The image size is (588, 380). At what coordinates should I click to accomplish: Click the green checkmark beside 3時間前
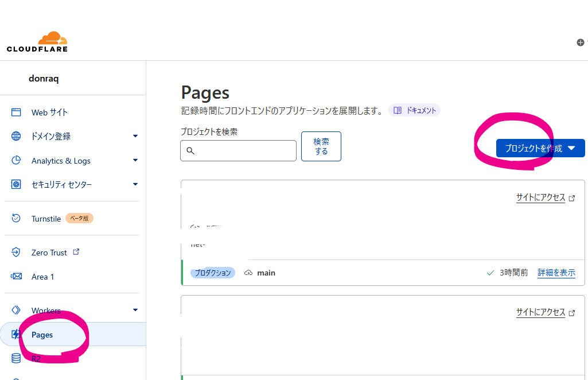tap(490, 273)
